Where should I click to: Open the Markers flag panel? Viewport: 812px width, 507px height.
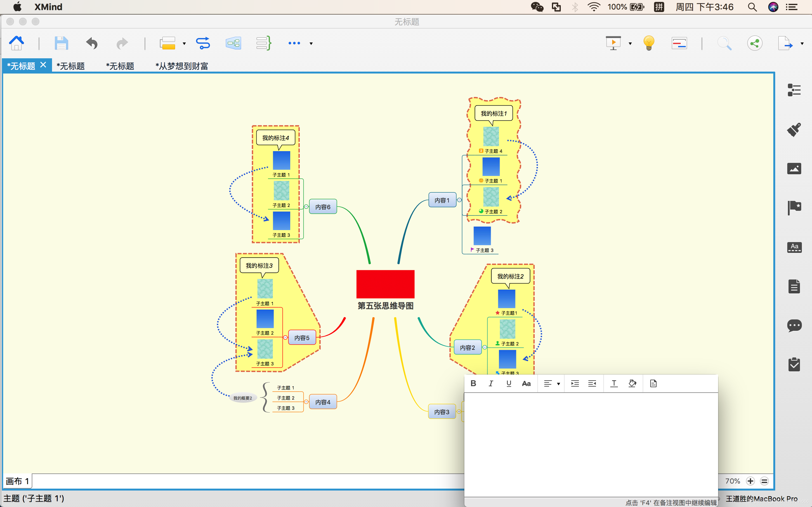(x=794, y=208)
